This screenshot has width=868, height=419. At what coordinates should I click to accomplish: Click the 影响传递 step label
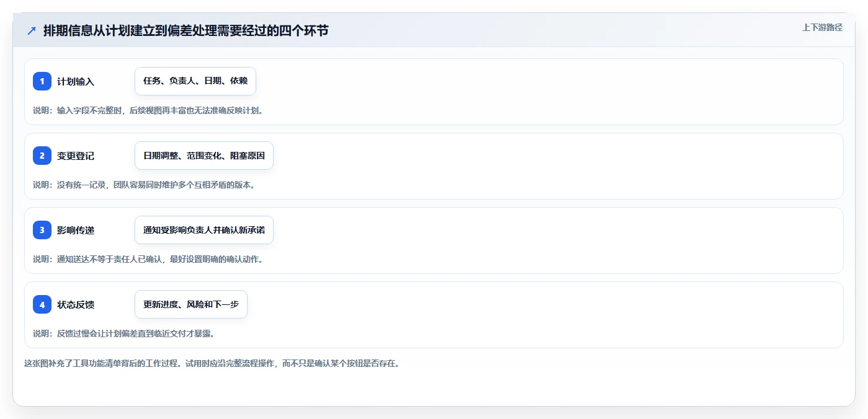pos(76,231)
